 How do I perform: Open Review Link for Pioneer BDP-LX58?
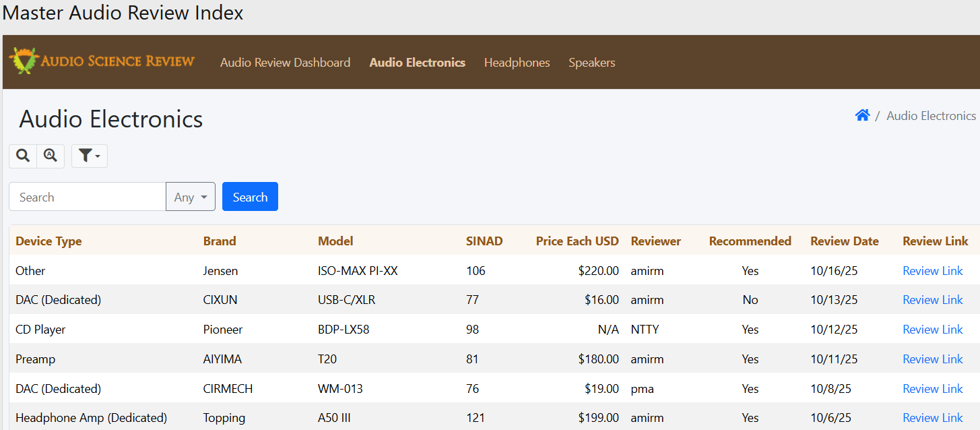coord(932,330)
